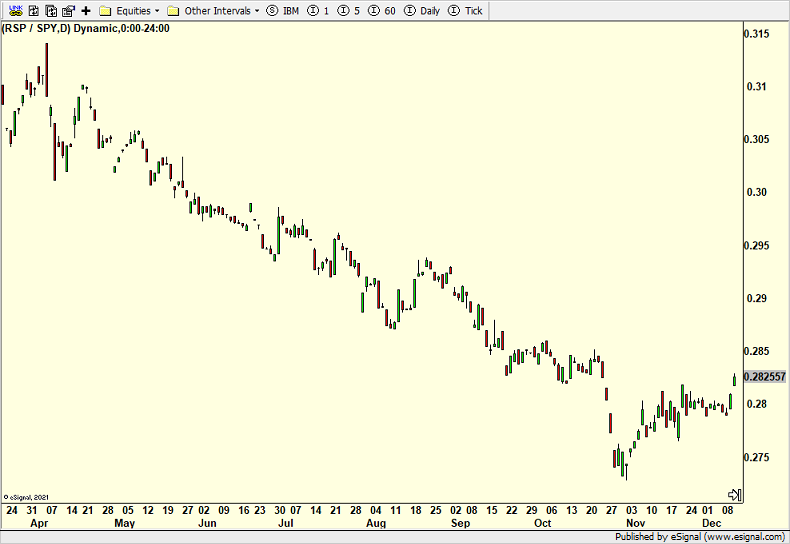Click the Equities folder icon
This screenshot has height=544, width=790.
pos(105,11)
